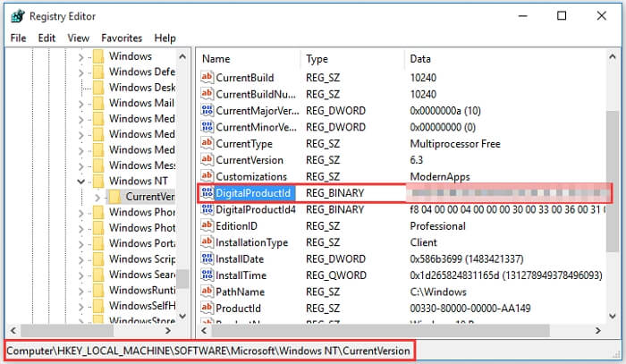This screenshot has height=364, width=626.
Task: Expand the Windows Mail tree node
Action: coord(81,103)
